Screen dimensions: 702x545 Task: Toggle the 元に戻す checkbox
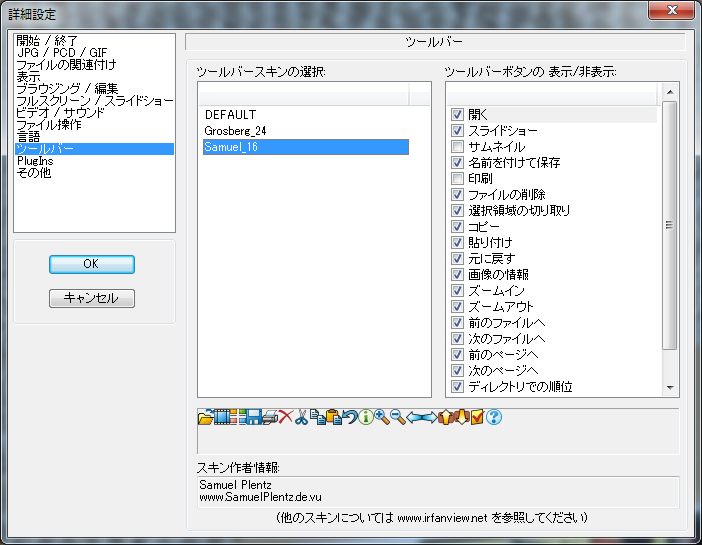click(457, 258)
